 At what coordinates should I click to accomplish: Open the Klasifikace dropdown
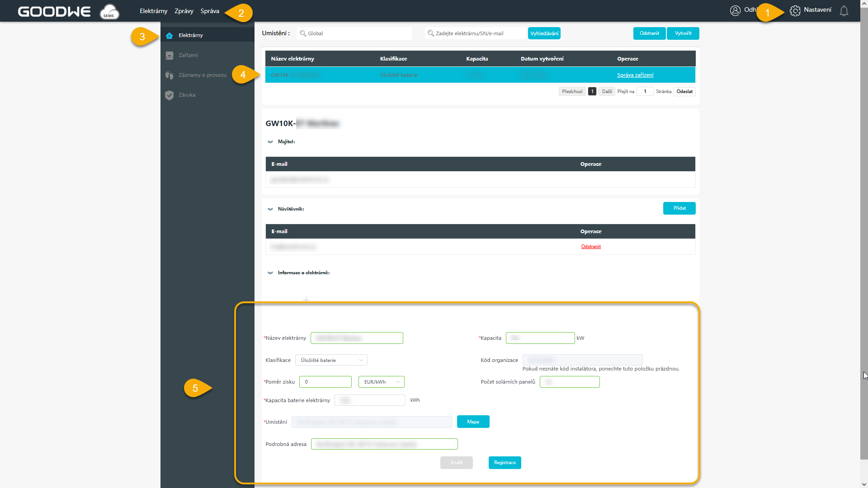331,360
